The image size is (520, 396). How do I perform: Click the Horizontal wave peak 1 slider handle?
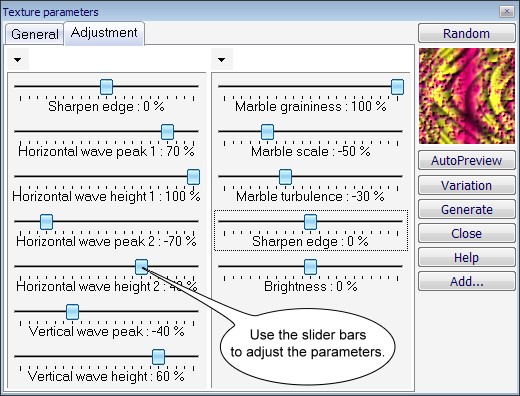167,132
